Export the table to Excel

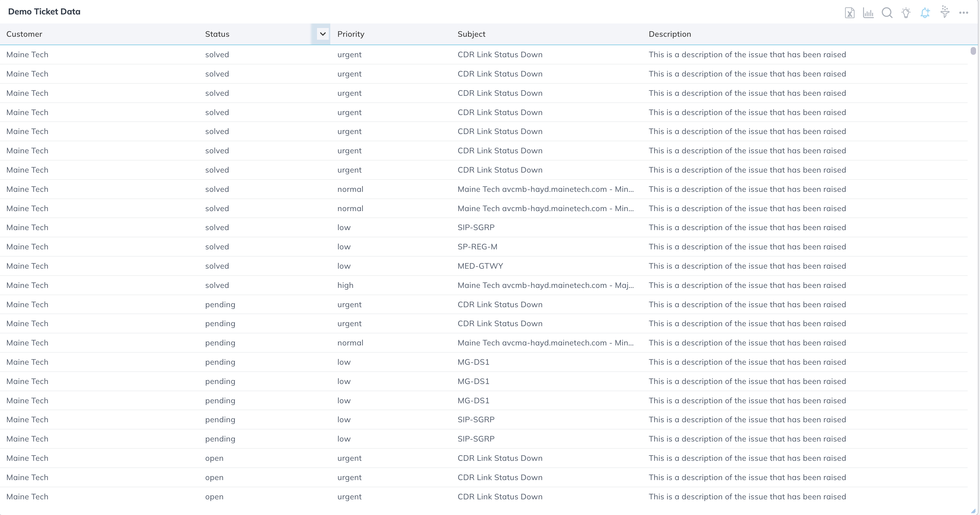tap(850, 13)
